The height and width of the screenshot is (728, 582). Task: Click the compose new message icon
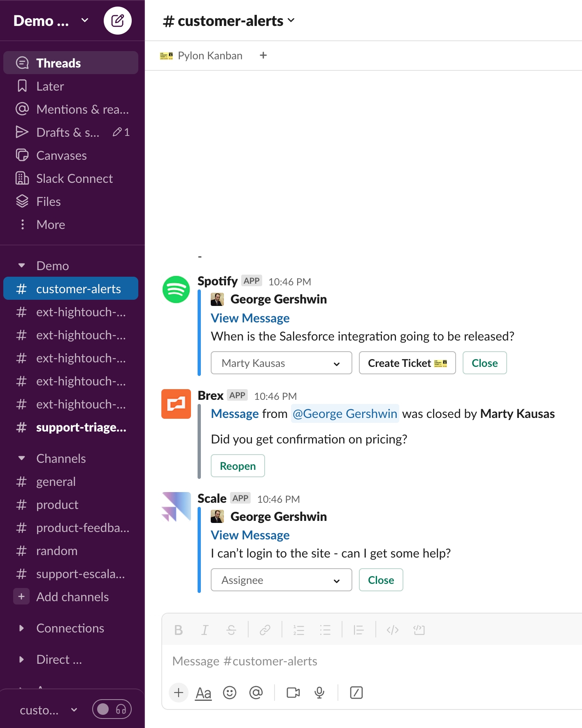[117, 21]
